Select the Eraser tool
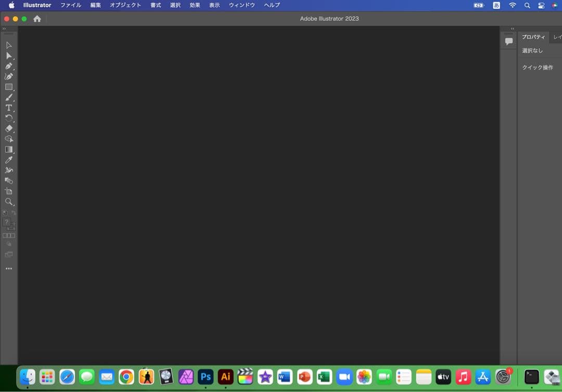 [x=8, y=128]
